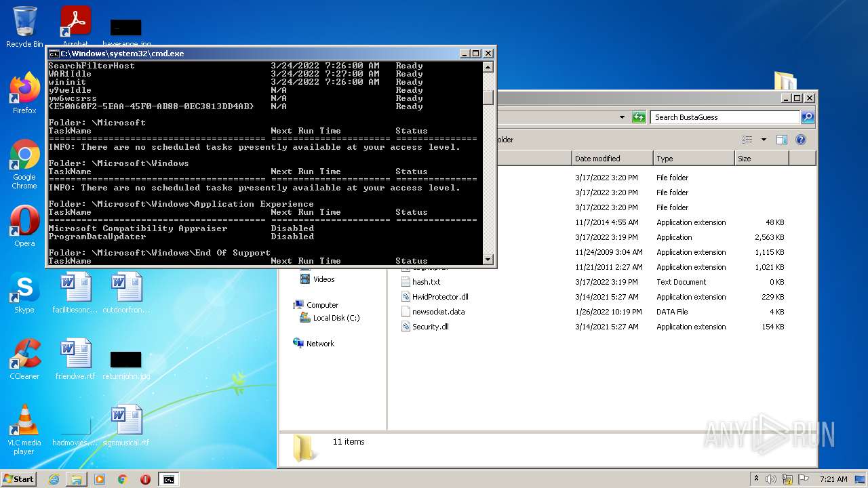Select the hash.txt file
Screen dimensions: 868x488
(x=427, y=282)
